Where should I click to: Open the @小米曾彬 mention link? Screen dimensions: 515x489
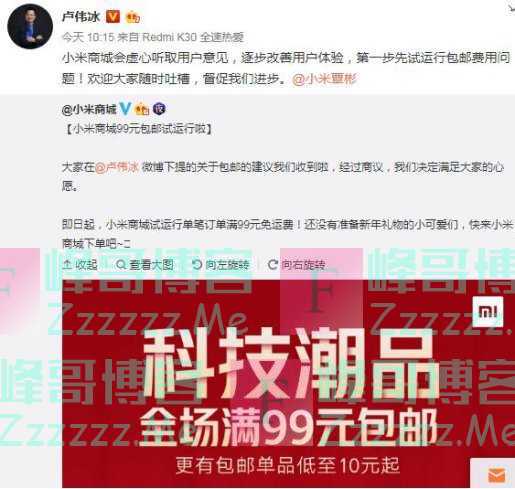click(x=324, y=79)
